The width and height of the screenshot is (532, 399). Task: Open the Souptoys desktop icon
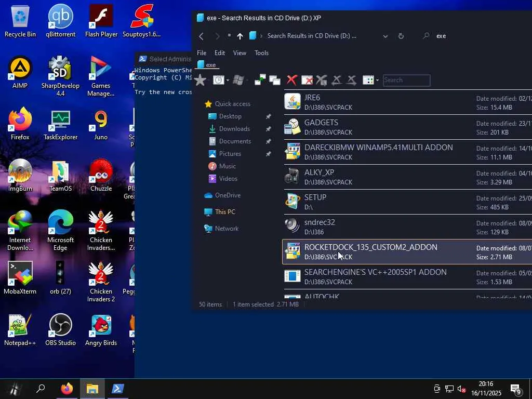coord(141,21)
